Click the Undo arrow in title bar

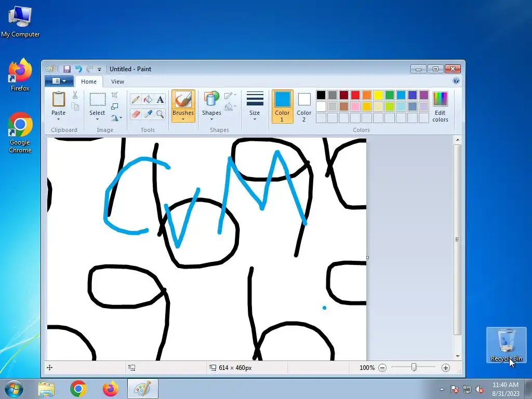pyautogui.click(x=78, y=69)
